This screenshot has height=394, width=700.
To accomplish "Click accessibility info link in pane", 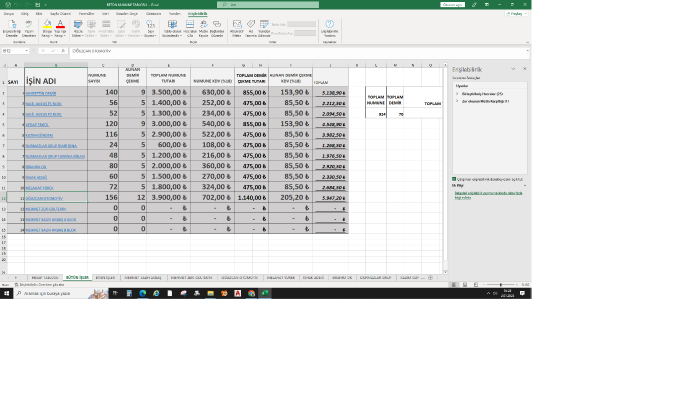I will tap(488, 195).
